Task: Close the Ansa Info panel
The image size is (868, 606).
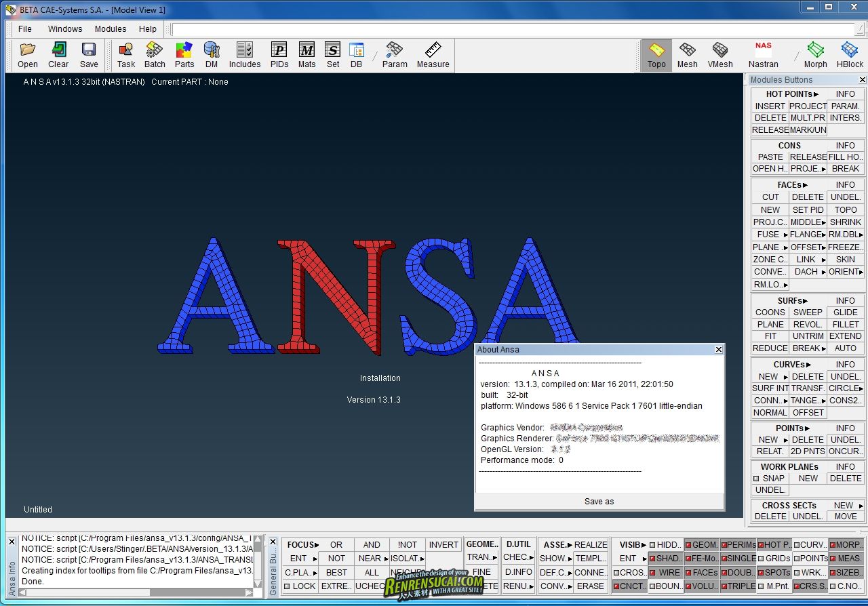Action: click(x=12, y=542)
